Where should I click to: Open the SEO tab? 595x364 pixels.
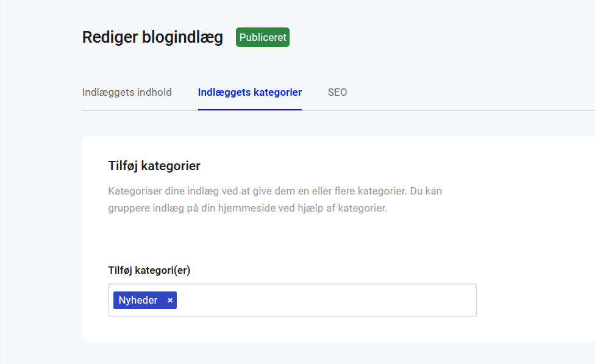pos(337,93)
